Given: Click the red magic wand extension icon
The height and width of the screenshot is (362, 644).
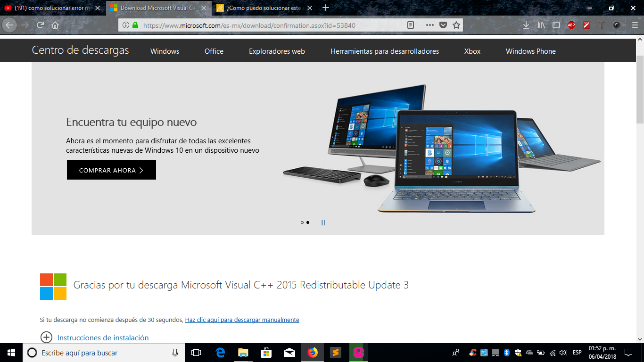Looking at the screenshot, I should [586, 25].
